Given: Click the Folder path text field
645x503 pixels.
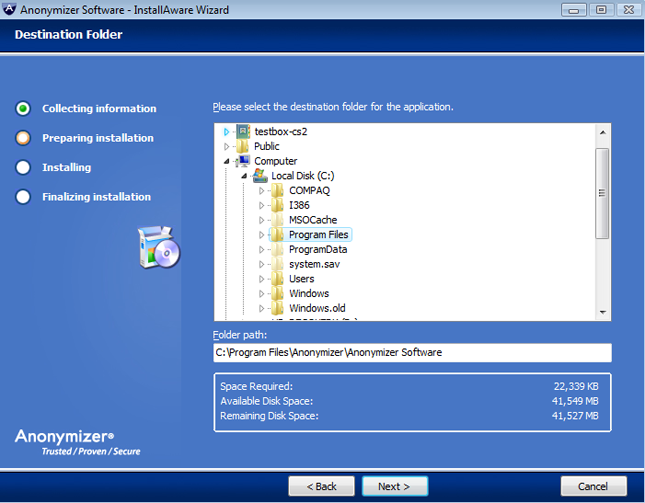Looking at the screenshot, I should pos(412,352).
